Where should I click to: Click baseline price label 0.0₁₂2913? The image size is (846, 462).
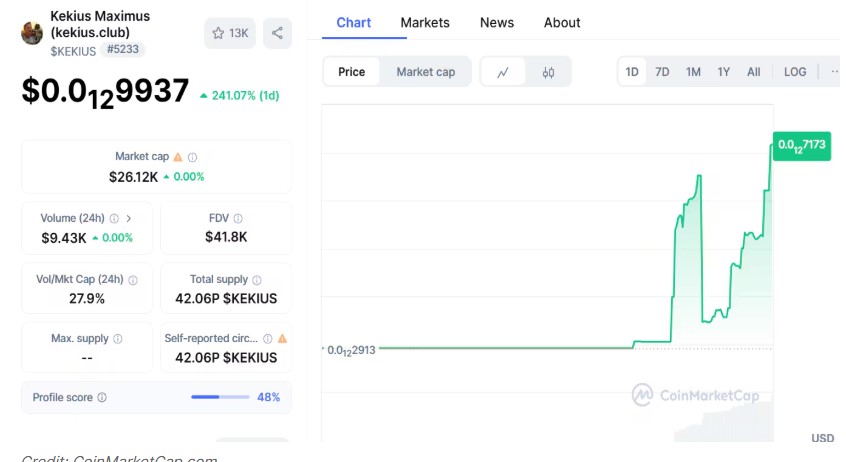coord(351,351)
